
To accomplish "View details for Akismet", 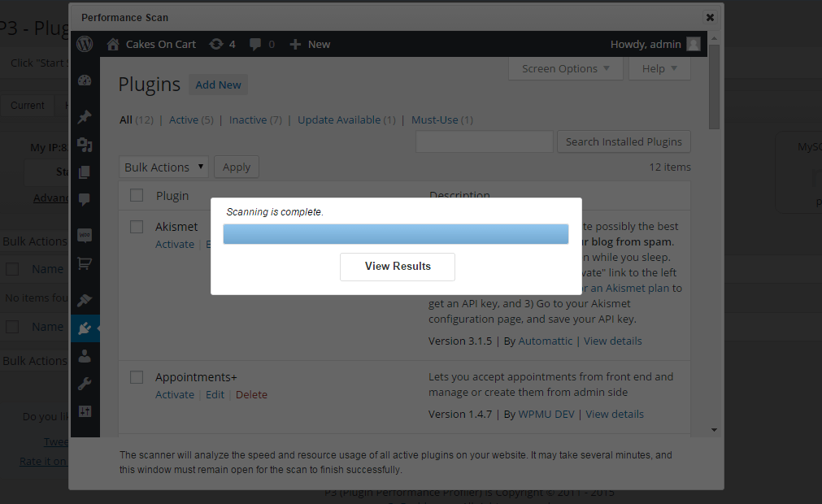I will tap(613, 341).
